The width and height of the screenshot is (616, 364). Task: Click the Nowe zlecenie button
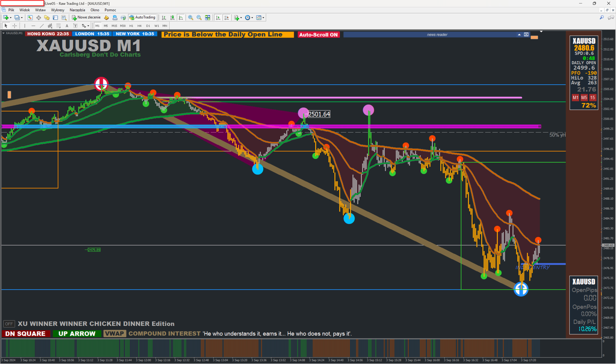pyautogui.click(x=86, y=17)
